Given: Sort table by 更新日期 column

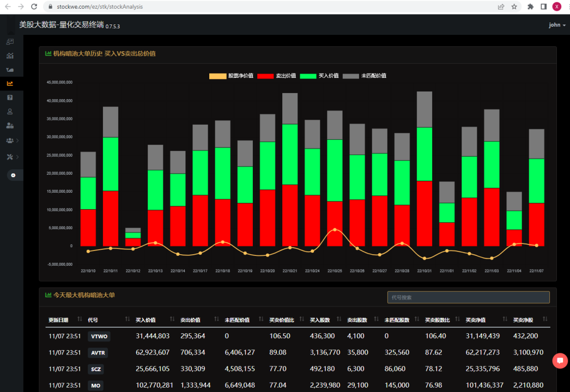Looking at the screenshot, I should click(x=65, y=320).
